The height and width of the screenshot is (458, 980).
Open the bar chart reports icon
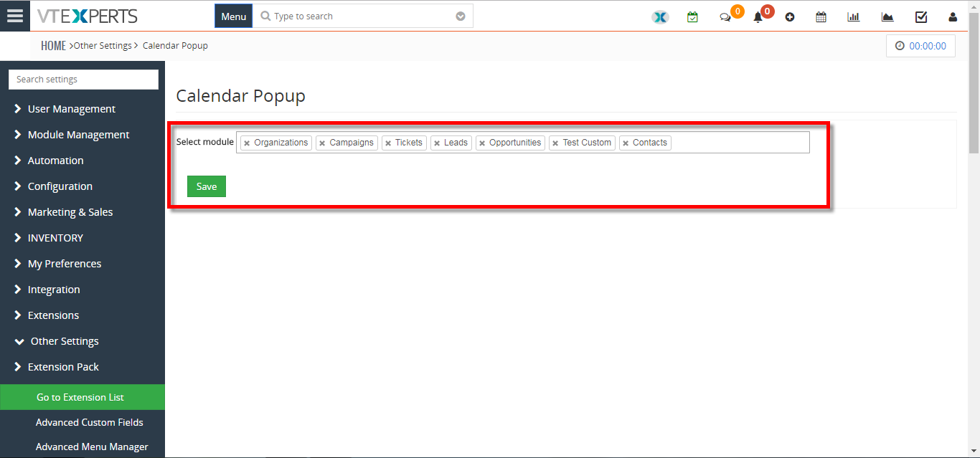pyautogui.click(x=853, y=16)
